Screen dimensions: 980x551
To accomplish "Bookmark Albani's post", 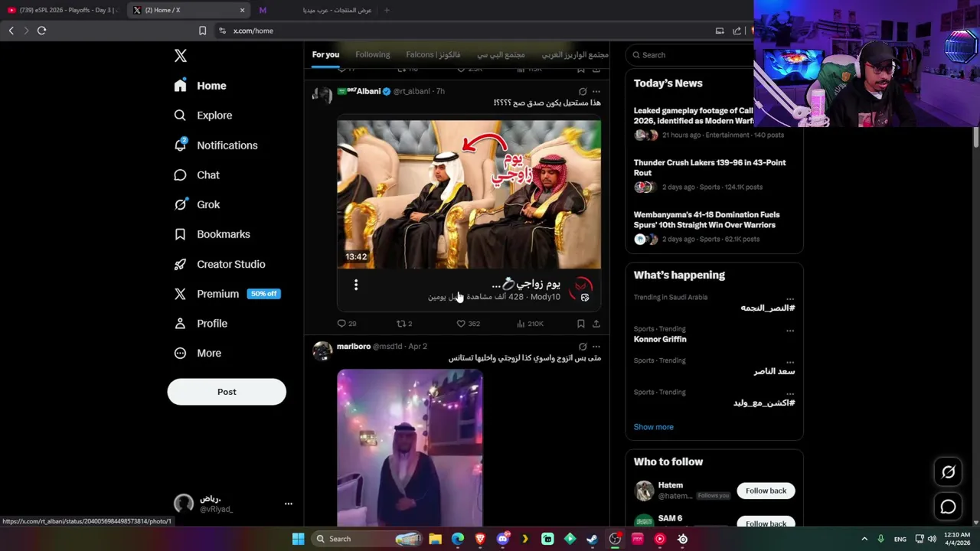I will [x=581, y=324].
